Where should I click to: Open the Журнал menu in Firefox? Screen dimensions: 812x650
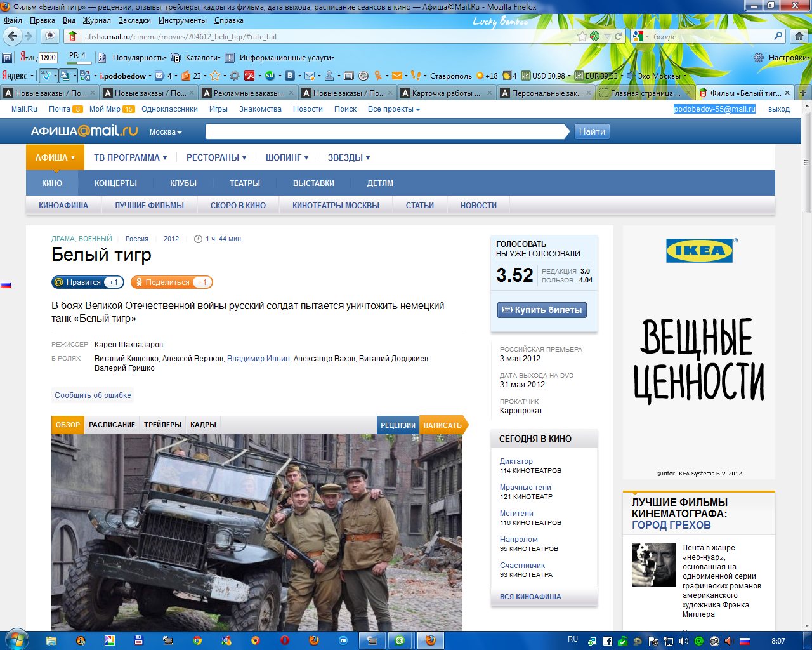pos(97,20)
